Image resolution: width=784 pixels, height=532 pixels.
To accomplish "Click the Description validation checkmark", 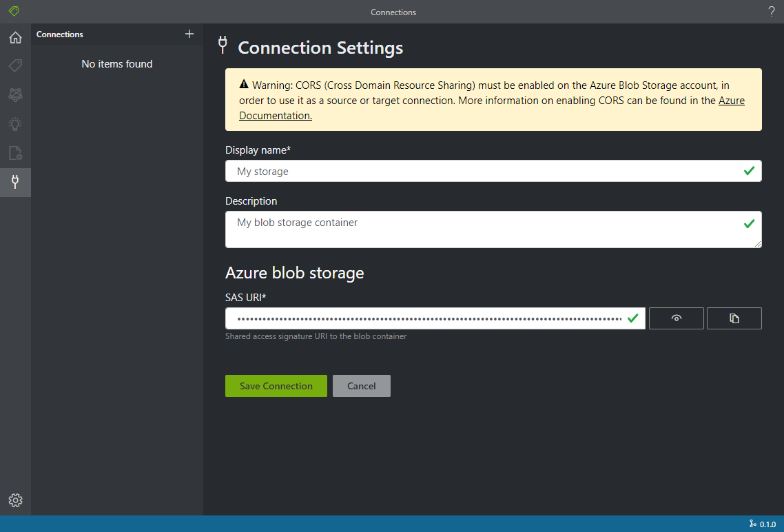I will click(749, 223).
